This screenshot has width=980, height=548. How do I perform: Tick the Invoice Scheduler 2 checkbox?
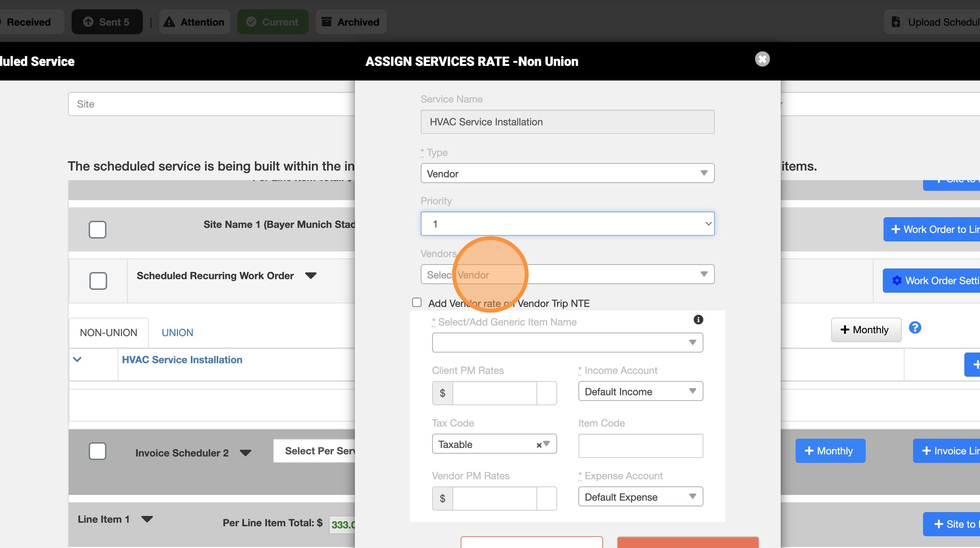click(98, 451)
